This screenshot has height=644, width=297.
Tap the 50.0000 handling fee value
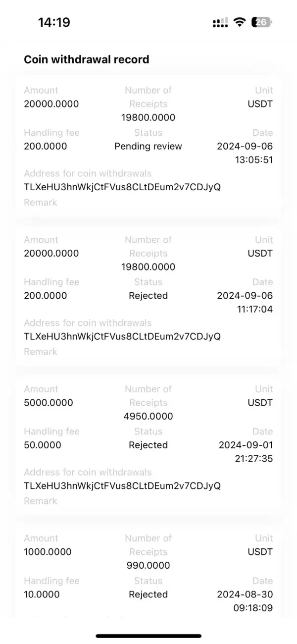43,445
